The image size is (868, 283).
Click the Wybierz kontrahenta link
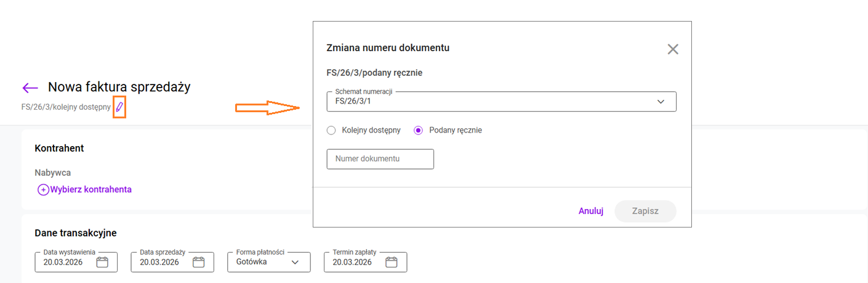pos(90,190)
